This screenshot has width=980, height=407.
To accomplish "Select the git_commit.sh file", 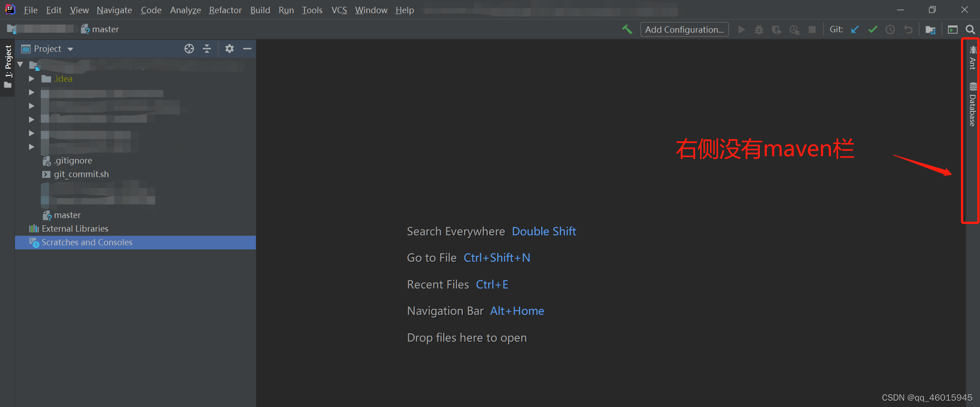I will (81, 174).
